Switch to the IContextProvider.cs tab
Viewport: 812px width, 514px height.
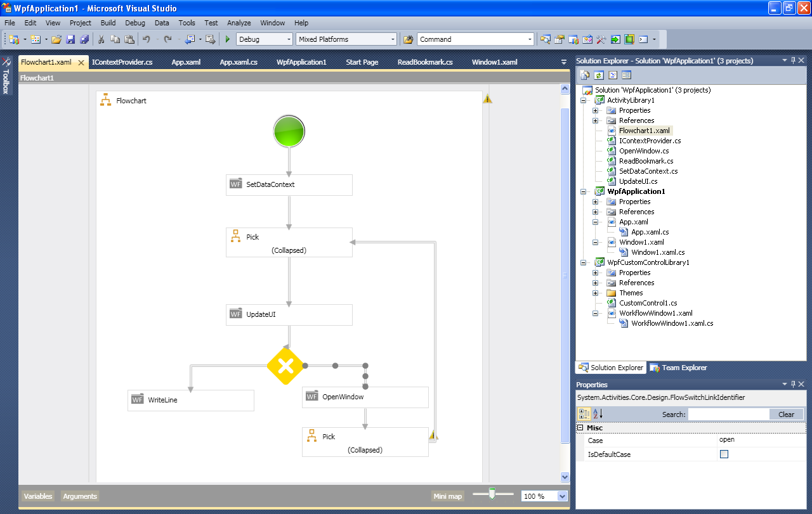(x=122, y=62)
